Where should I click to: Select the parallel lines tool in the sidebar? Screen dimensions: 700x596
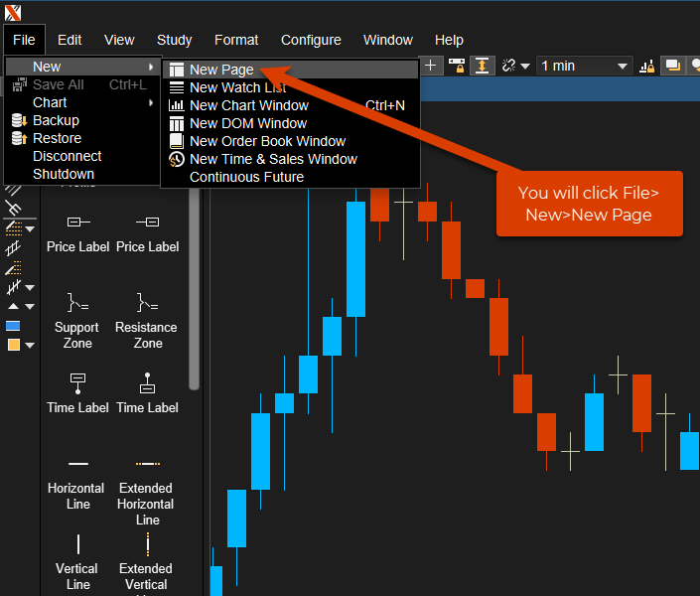point(13,191)
